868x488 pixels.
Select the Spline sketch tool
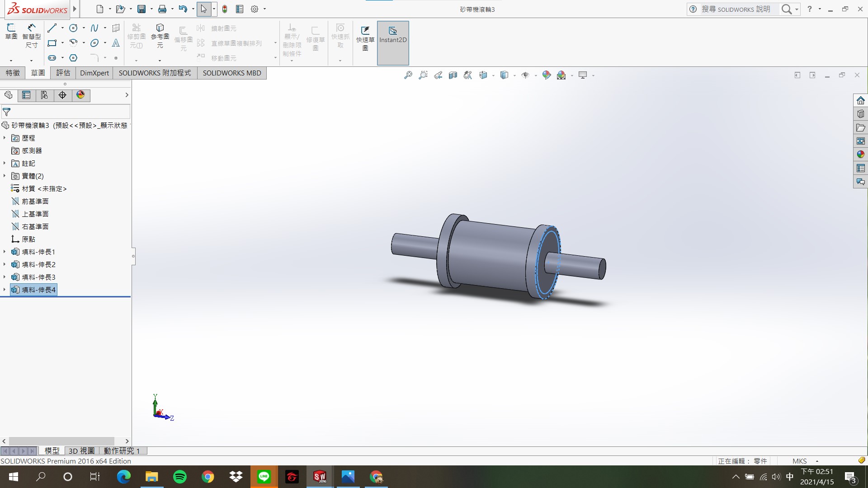coord(94,28)
